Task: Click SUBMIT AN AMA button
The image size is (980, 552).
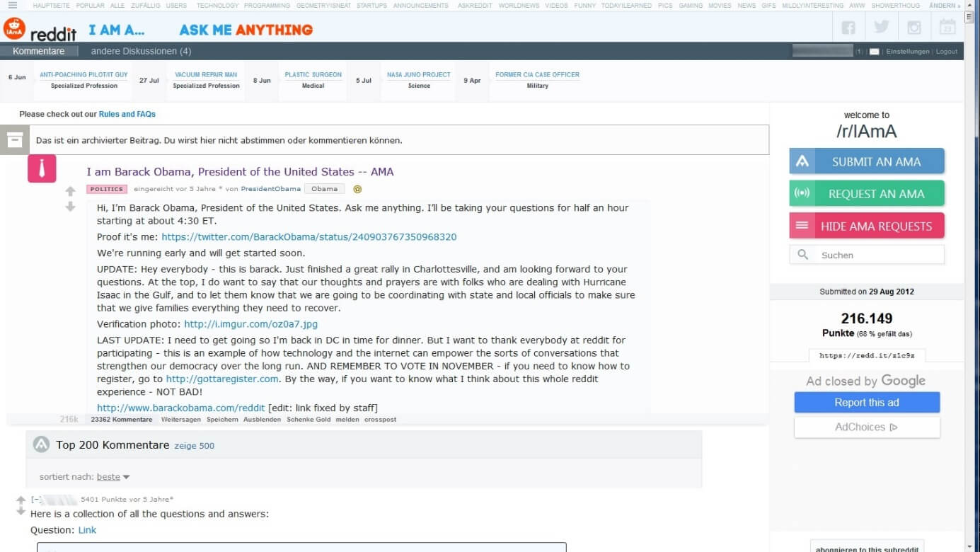Action: click(867, 161)
